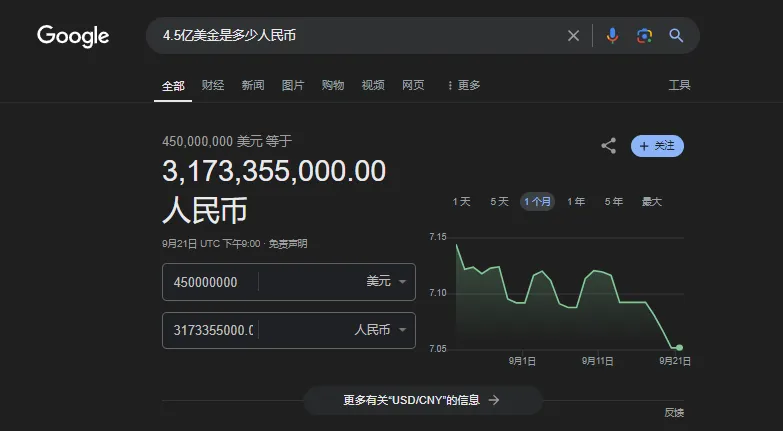This screenshot has height=431, width=783.
Task: Clear the search box with X icon
Action: coord(573,35)
